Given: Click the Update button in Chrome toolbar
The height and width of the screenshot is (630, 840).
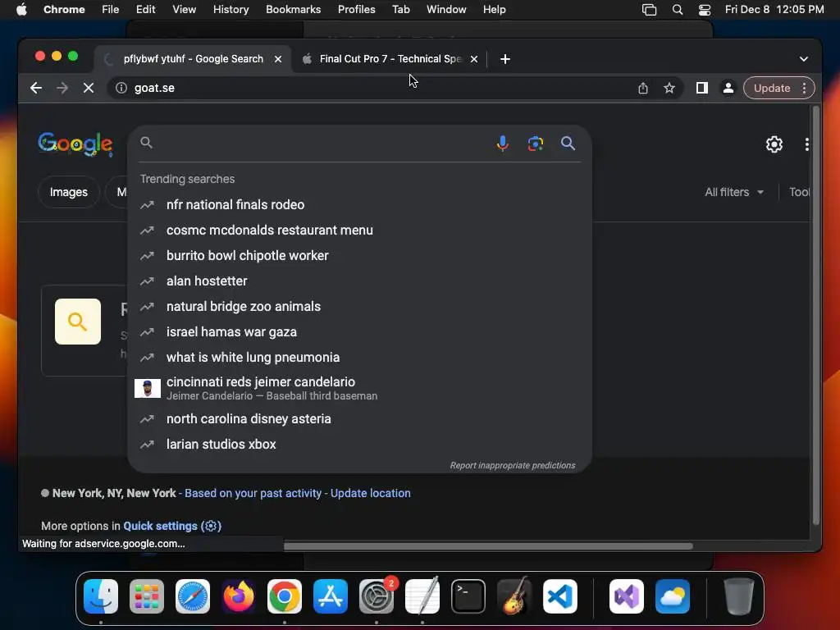Looking at the screenshot, I should click(x=771, y=88).
